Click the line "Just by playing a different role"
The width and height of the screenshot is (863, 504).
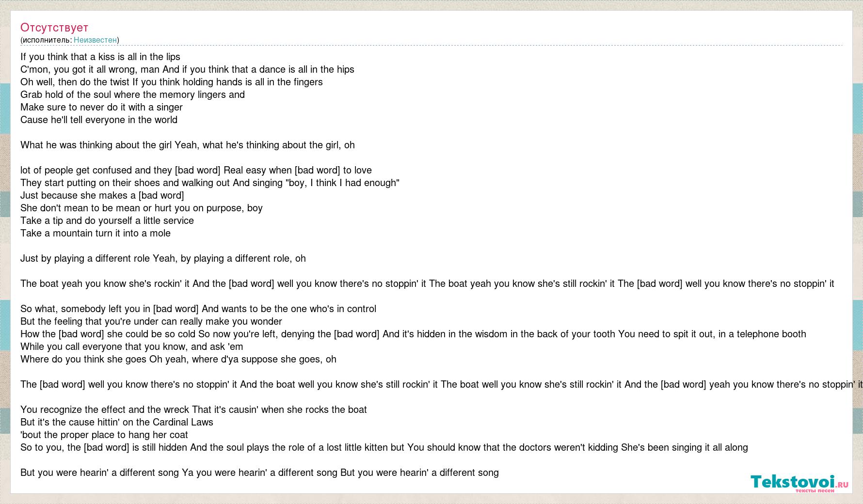[x=163, y=258]
